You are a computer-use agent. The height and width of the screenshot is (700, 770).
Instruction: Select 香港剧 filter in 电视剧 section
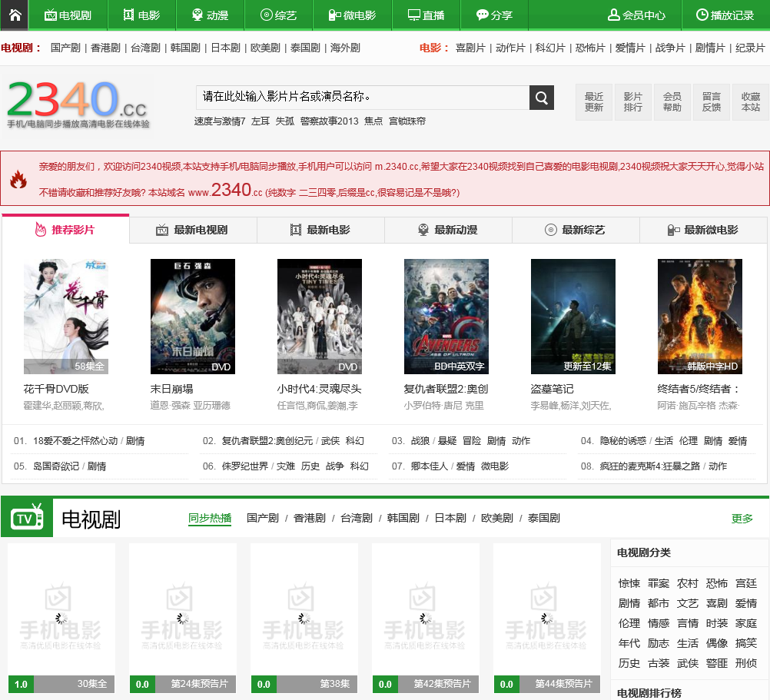coord(310,519)
